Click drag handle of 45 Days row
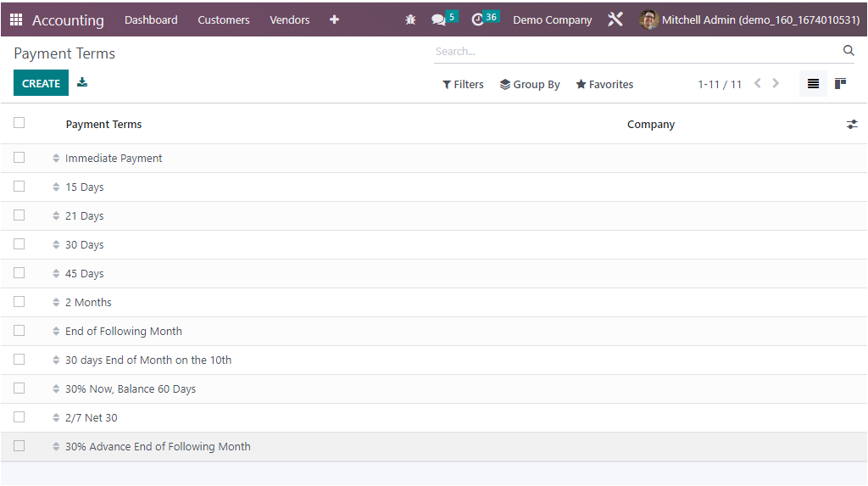Image resolution: width=868 pixels, height=486 pixels. 56,274
